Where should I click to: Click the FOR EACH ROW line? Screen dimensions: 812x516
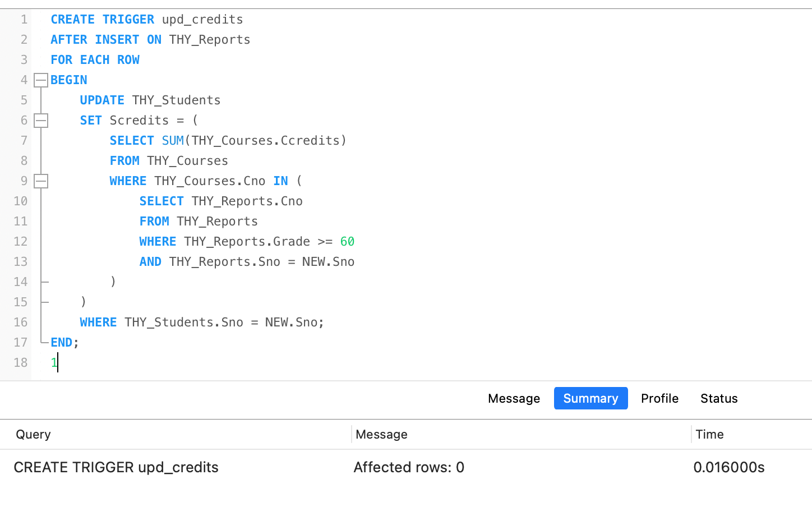(95, 60)
